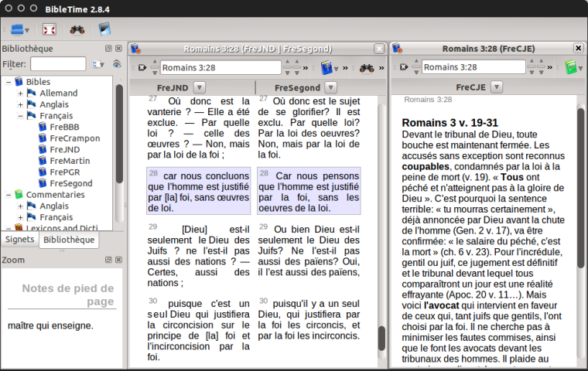Clear reference field in FreJND window

pos(142,67)
